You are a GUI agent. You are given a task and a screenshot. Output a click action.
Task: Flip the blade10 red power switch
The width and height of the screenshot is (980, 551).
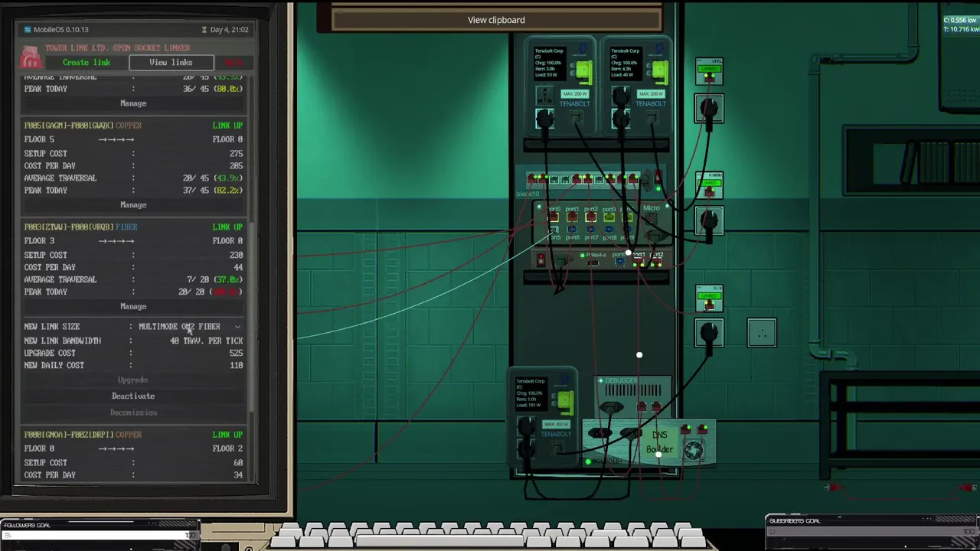coord(657,178)
